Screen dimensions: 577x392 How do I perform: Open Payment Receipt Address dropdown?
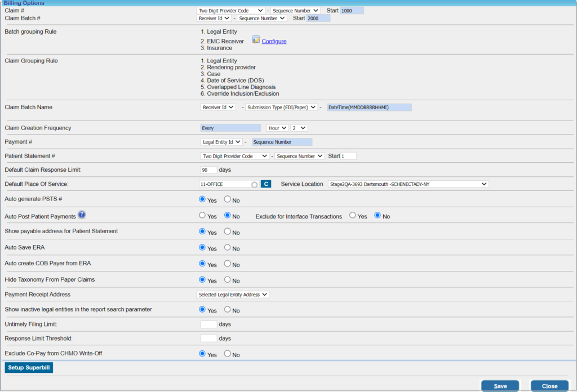click(233, 295)
